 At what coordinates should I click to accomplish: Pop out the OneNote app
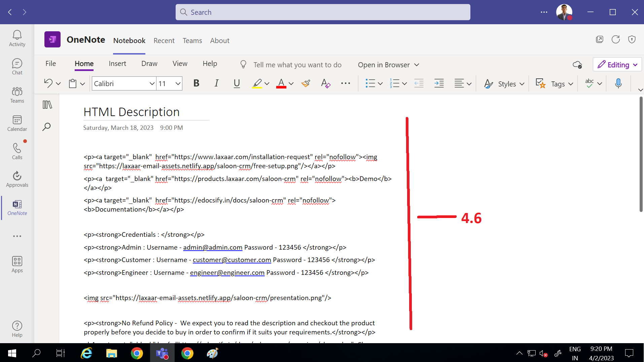(600, 39)
